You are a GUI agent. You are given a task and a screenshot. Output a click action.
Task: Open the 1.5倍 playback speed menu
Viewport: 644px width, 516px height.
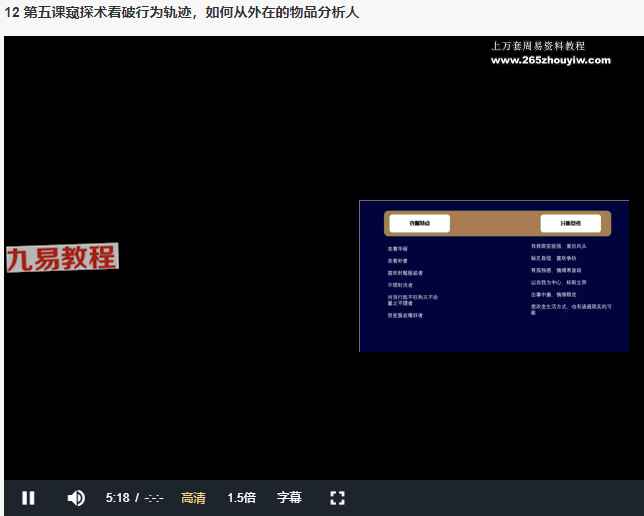pos(241,497)
